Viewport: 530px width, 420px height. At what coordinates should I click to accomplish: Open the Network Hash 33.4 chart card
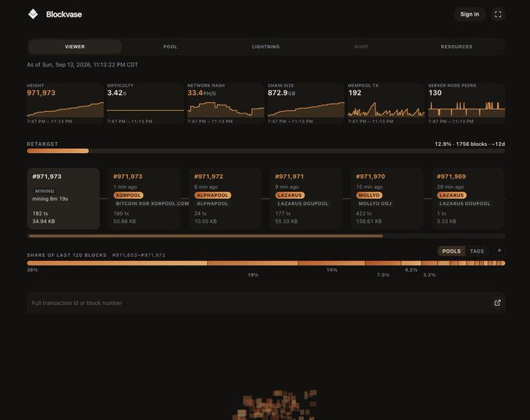click(x=226, y=104)
